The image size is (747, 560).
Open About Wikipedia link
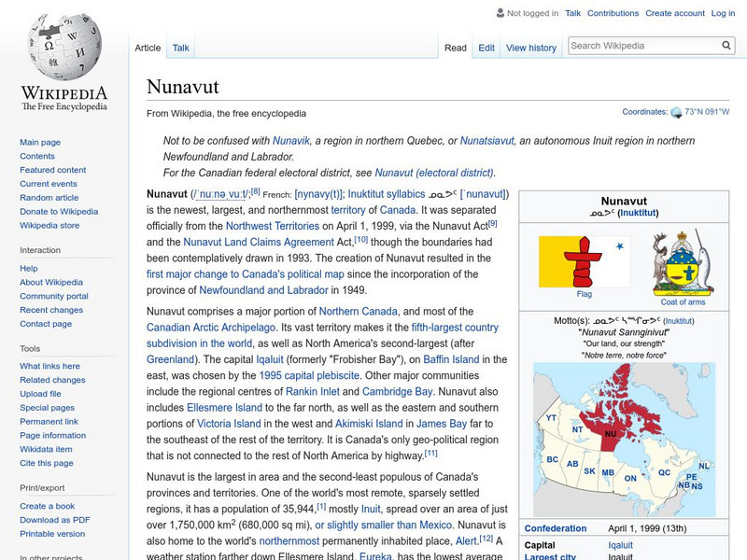coord(51,282)
